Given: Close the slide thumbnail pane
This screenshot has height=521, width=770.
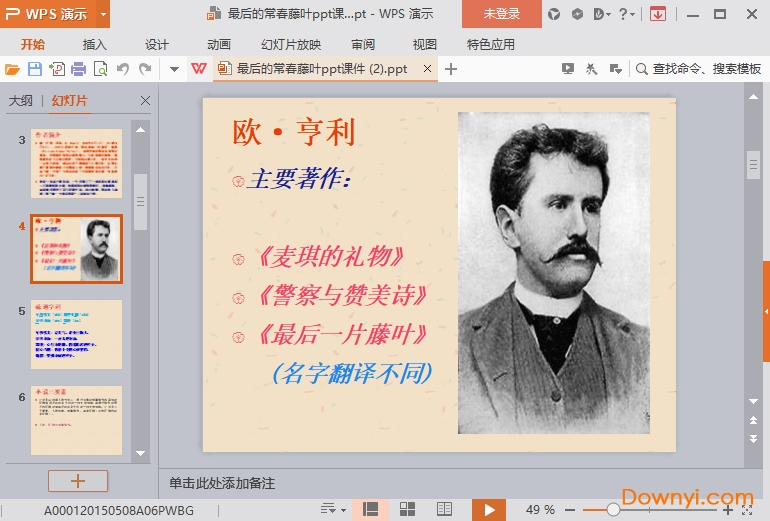Looking at the screenshot, I should point(145,101).
